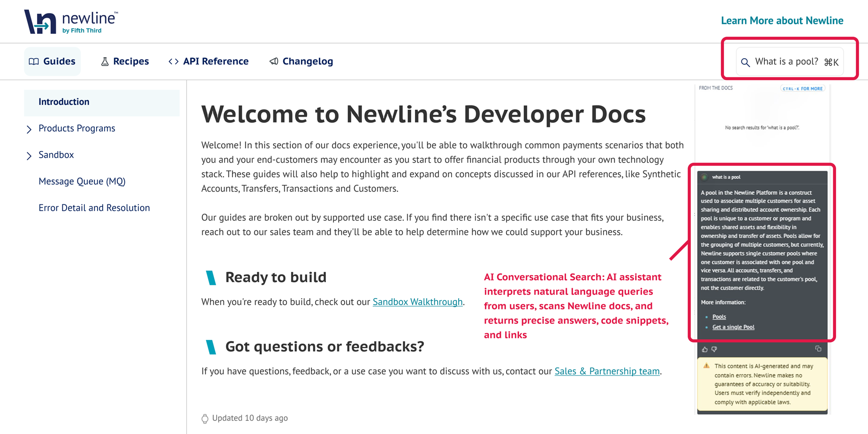The height and width of the screenshot is (434, 868).
Task: Open Get a single Pool link
Action: (733, 327)
